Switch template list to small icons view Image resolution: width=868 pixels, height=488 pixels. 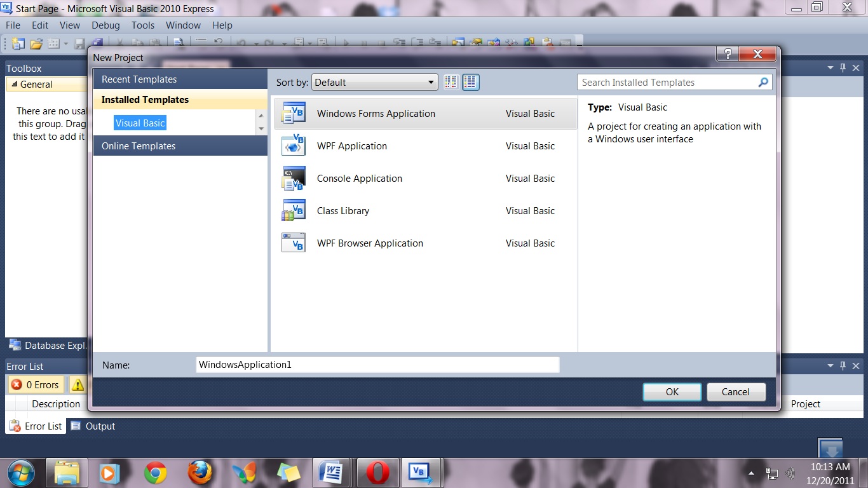[451, 82]
